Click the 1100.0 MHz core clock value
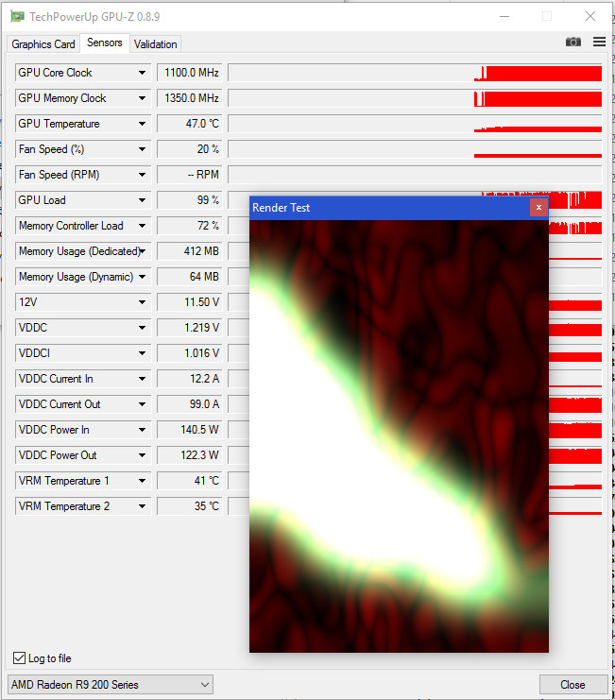Image resolution: width=615 pixels, height=700 pixels. (190, 73)
